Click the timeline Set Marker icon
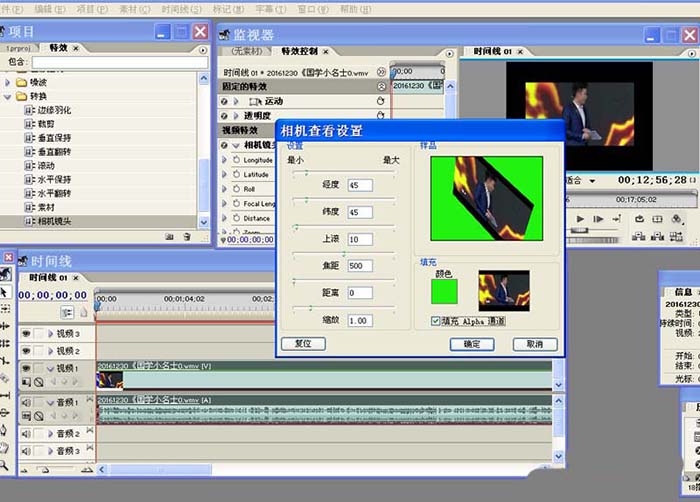The image size is (700, 502). point(84,312)
